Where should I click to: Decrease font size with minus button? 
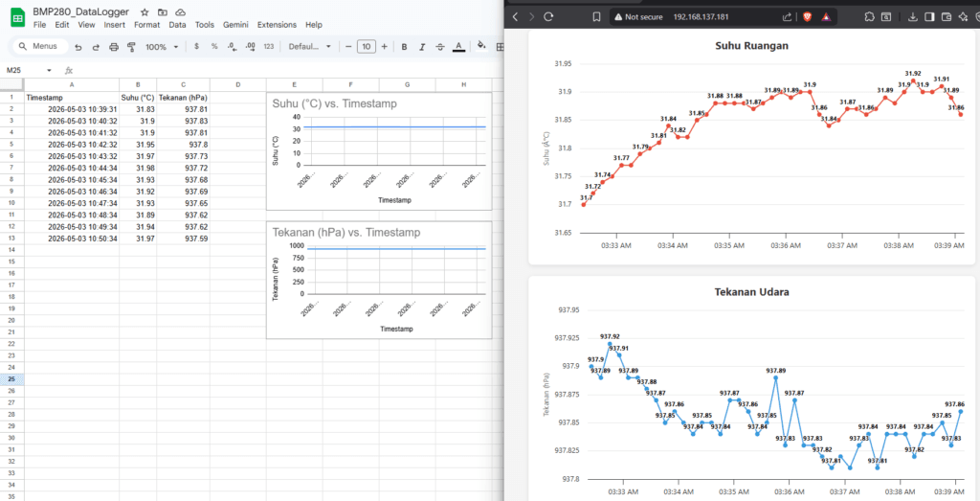click(x=348, y=46)
